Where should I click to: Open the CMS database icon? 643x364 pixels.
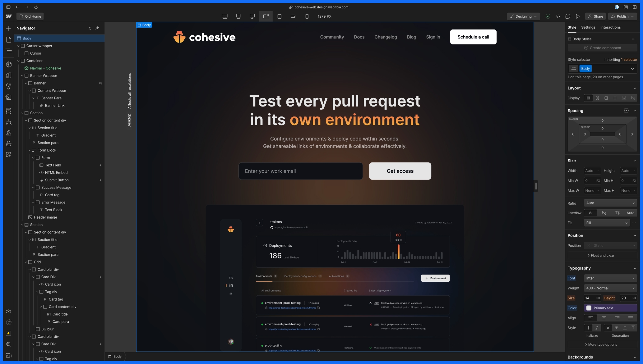[x=9, y=111]
